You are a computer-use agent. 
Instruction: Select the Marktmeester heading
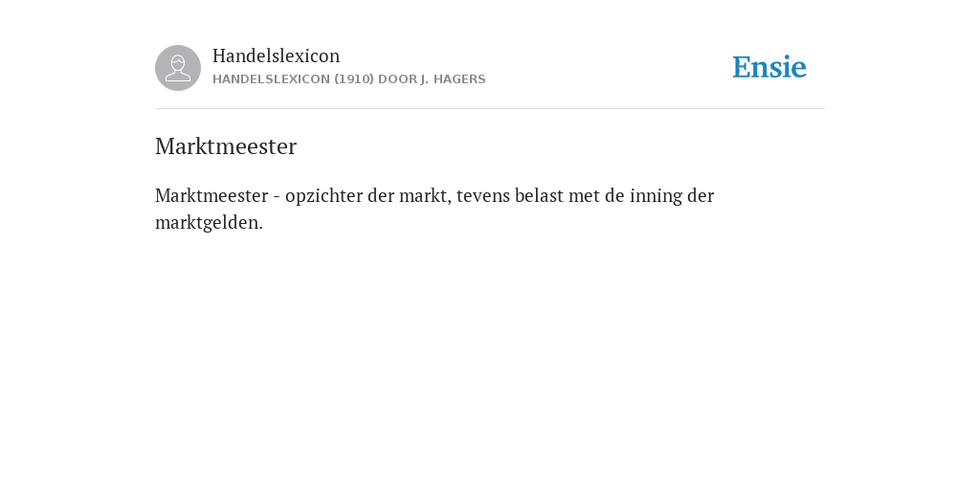pos(226,146)
